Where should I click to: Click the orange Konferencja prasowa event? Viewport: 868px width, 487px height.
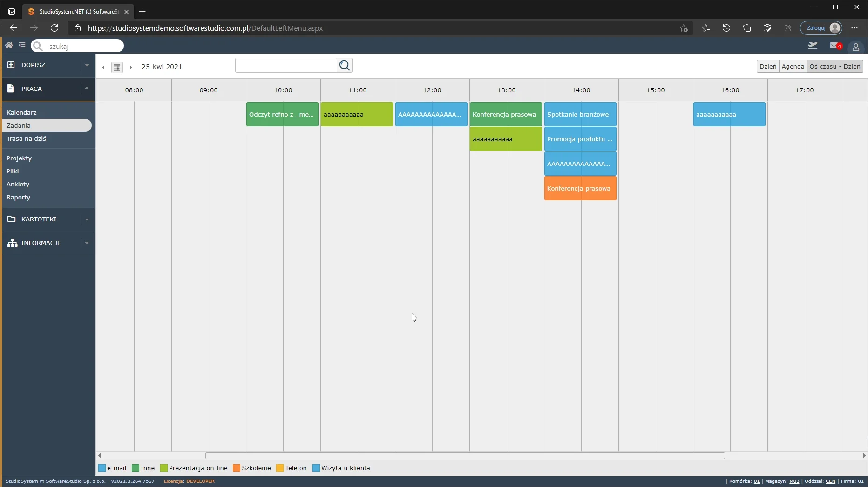(x=580, y=188)
